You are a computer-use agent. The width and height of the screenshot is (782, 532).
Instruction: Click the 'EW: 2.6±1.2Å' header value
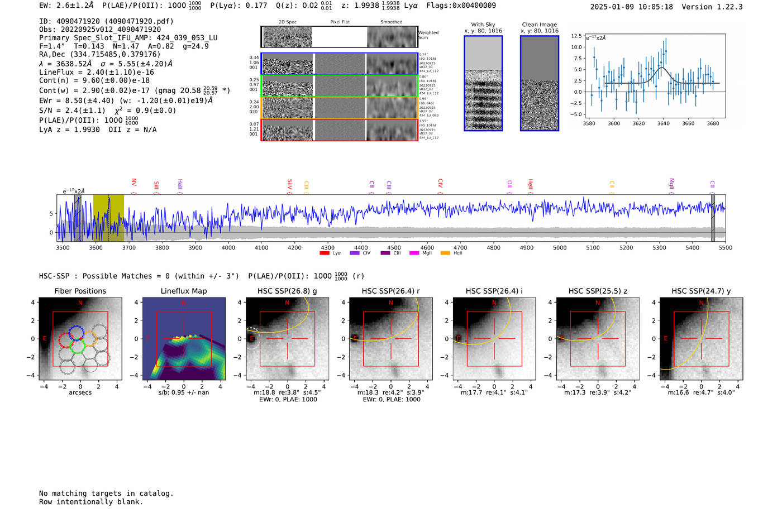coord(66,6)
